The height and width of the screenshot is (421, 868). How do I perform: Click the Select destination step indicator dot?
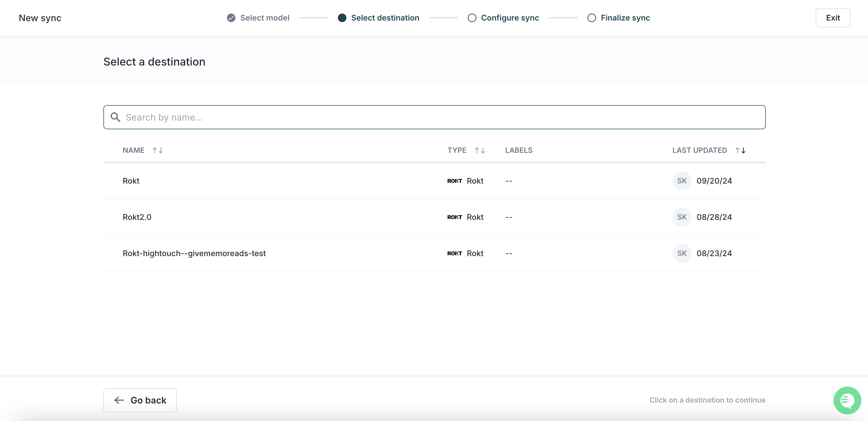coord(342,18)
